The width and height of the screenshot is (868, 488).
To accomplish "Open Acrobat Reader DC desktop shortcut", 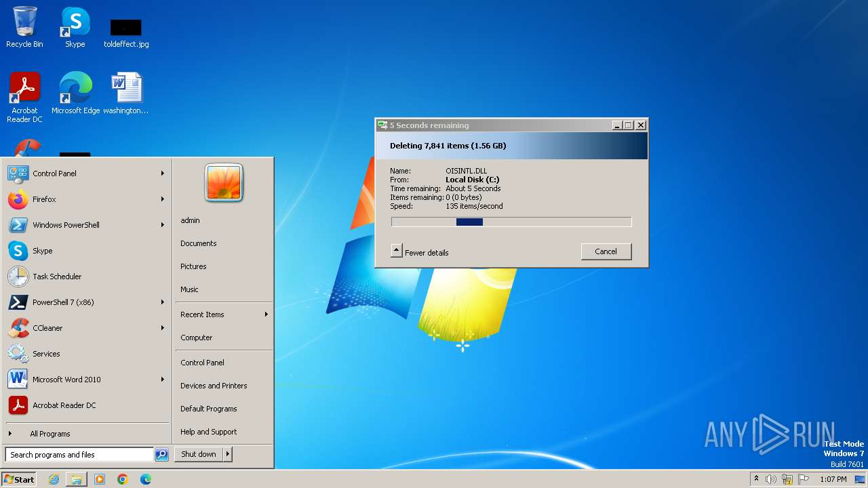I will (24, 96).
